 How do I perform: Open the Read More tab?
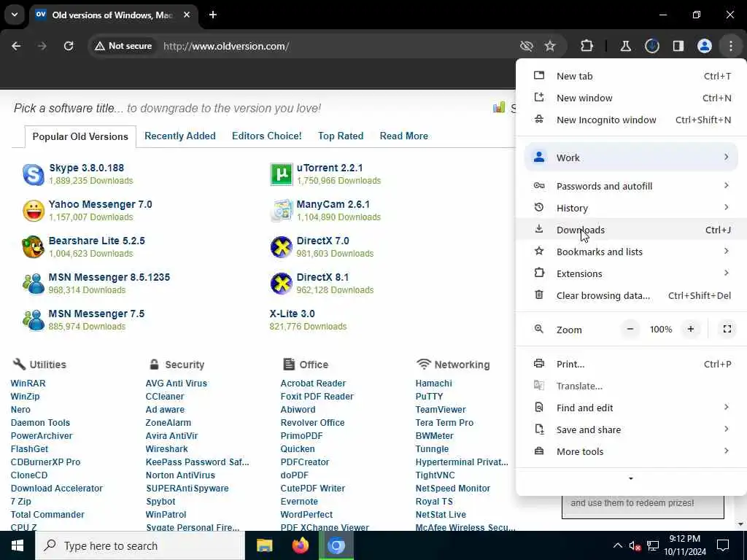coord(404,136)
